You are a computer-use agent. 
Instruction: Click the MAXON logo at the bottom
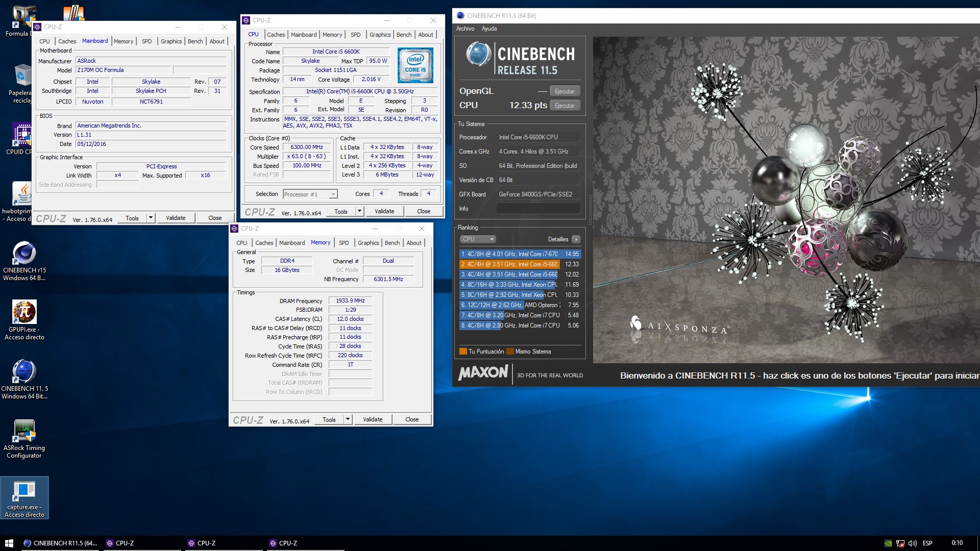(483, 373)
